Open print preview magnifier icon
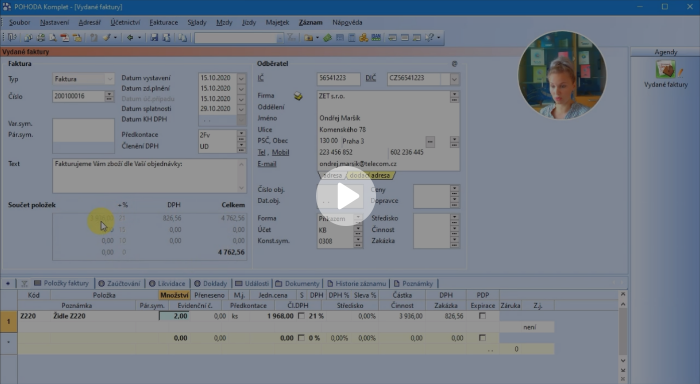The width and height of the screenshot is (700, 384). pyautogui.click(x=53, y=38)
